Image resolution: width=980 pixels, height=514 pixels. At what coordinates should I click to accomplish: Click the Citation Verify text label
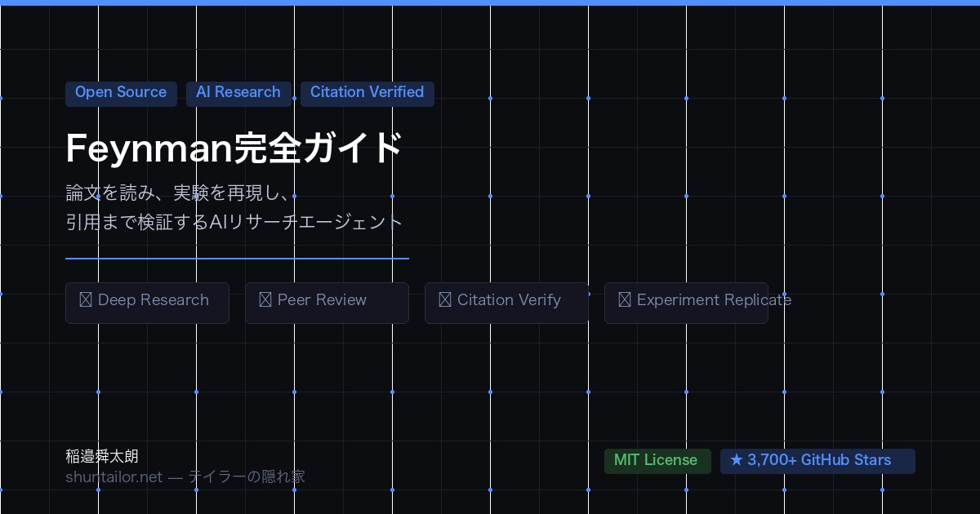509,300
